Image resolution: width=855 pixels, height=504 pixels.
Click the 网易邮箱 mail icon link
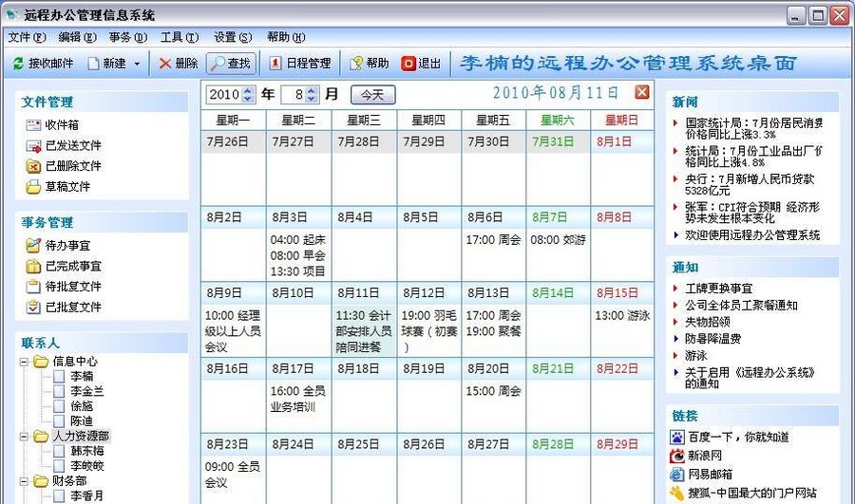[x=676, y=475]
